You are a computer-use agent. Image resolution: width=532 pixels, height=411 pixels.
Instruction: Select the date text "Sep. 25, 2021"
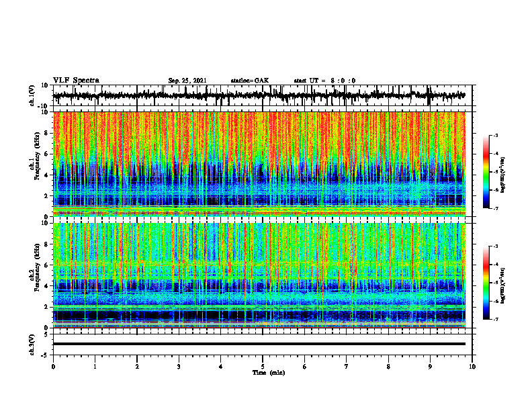(187, 81)
